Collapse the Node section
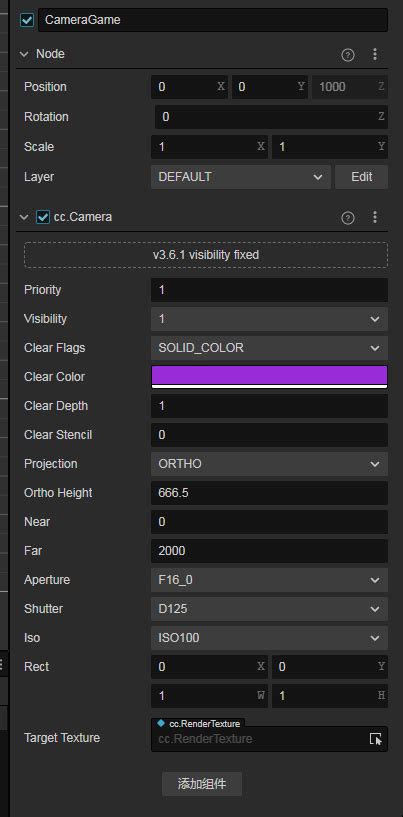The image size is (403, 817). click(24, 54)
